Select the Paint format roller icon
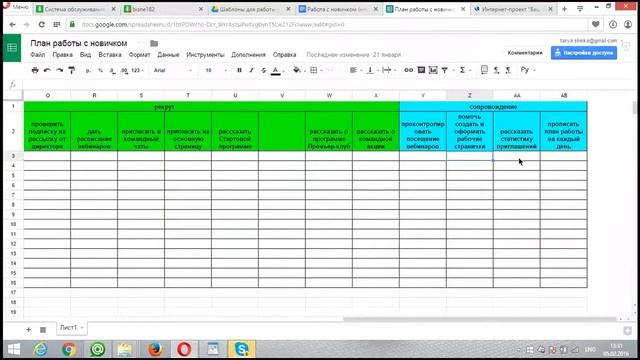640x360 pixels. pos(72,70)
